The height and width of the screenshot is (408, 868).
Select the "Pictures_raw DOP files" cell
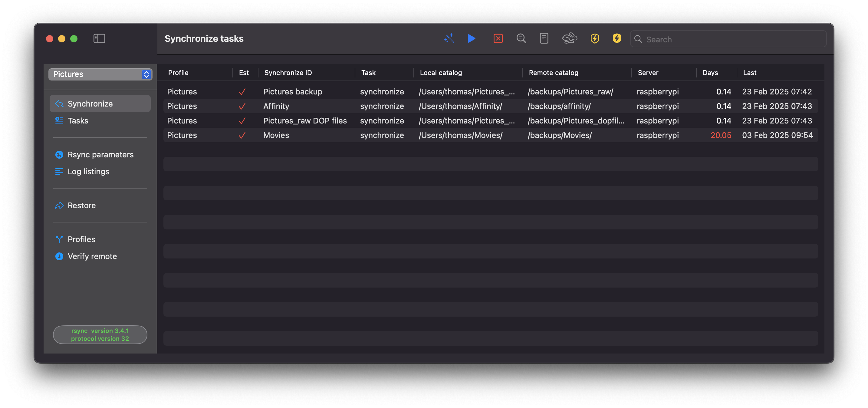[x=304, y=121]
